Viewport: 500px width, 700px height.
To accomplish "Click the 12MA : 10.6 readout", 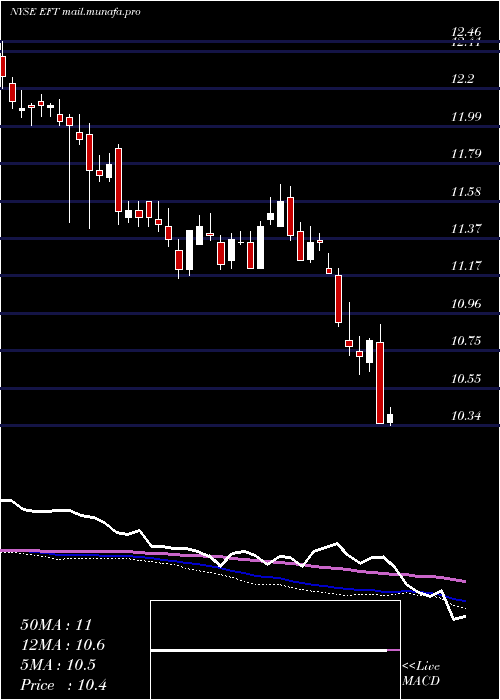I will pos(62,646).
